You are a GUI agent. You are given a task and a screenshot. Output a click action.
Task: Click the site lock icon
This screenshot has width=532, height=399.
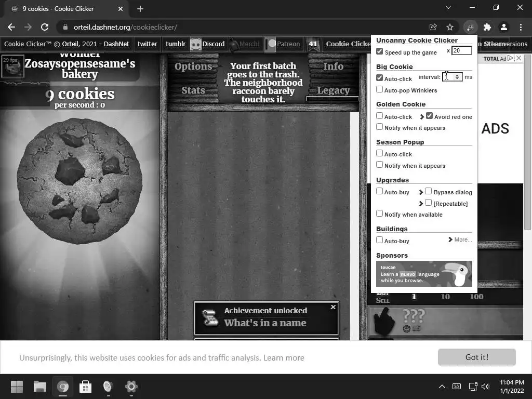65,27
